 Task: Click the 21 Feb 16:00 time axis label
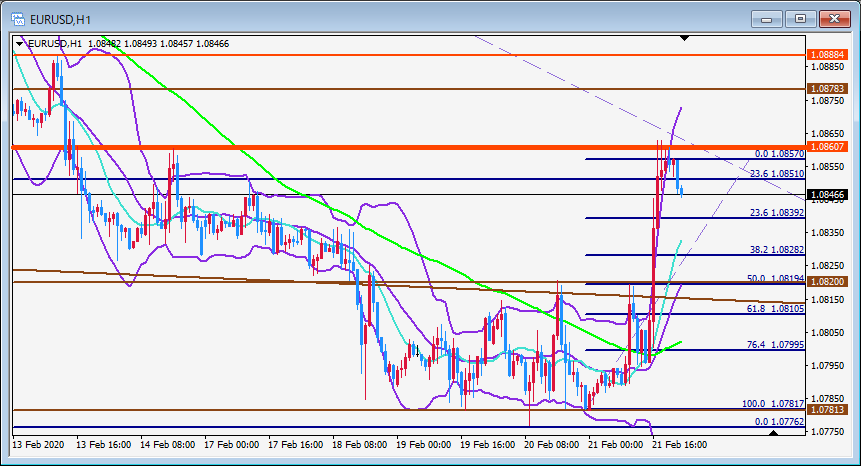[679, 445]
